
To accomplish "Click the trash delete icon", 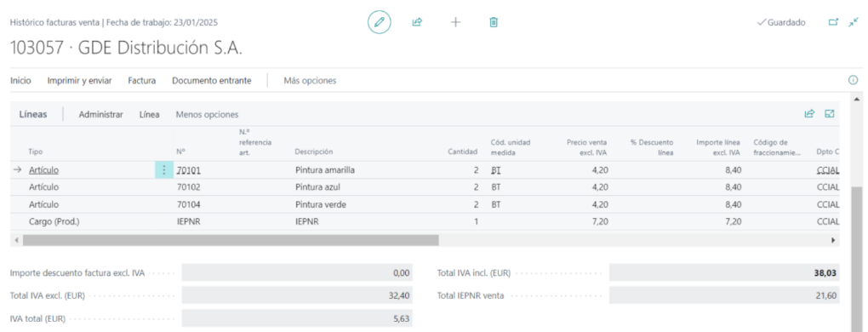I will (x=494, y=23).
